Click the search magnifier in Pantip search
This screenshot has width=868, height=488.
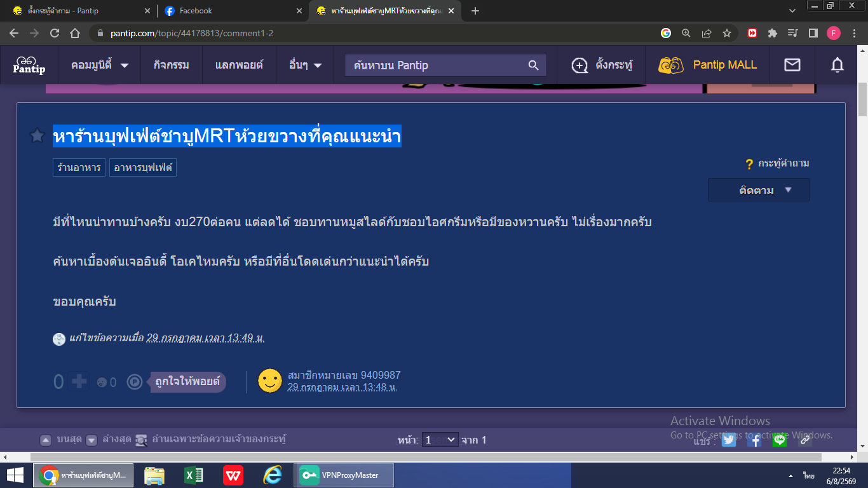pos(533,65)
